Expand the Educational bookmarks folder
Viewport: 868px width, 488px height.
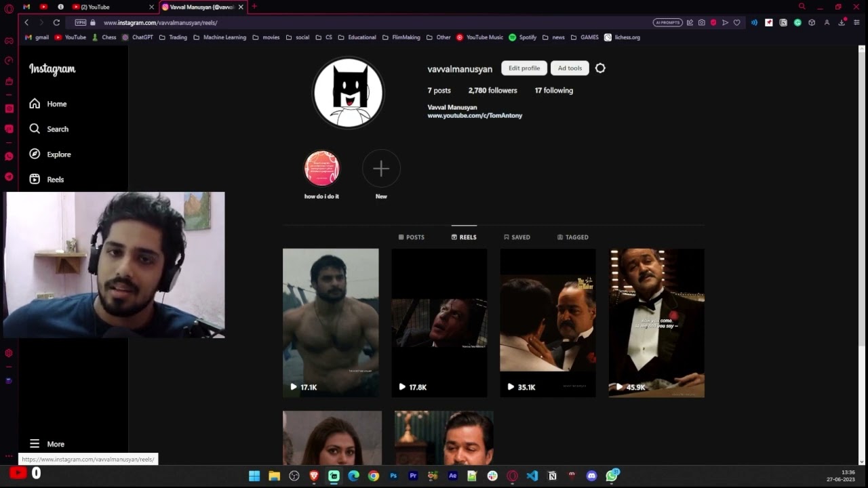(x=361, y=37)
